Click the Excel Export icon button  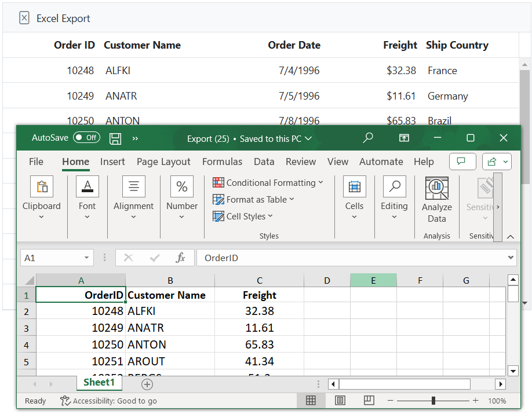click(x=24, y=18)
